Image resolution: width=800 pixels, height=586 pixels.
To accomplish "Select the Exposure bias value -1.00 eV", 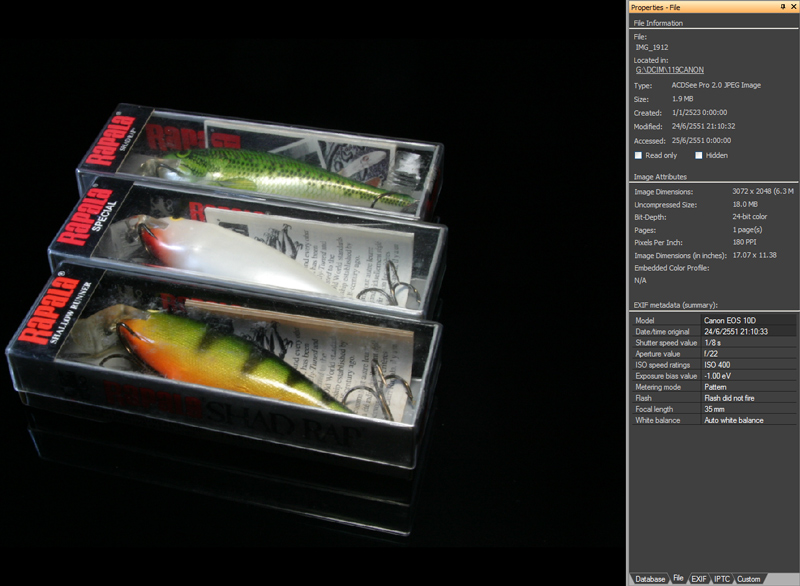I will point(717,376).
